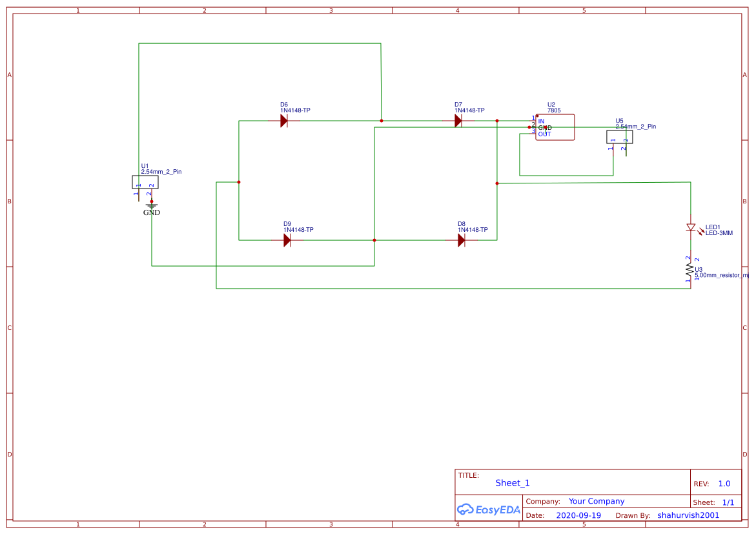This screenshot has width=756, height=534.
Task: Click the Sheet 1/1 field text
Action: [729, 502]
